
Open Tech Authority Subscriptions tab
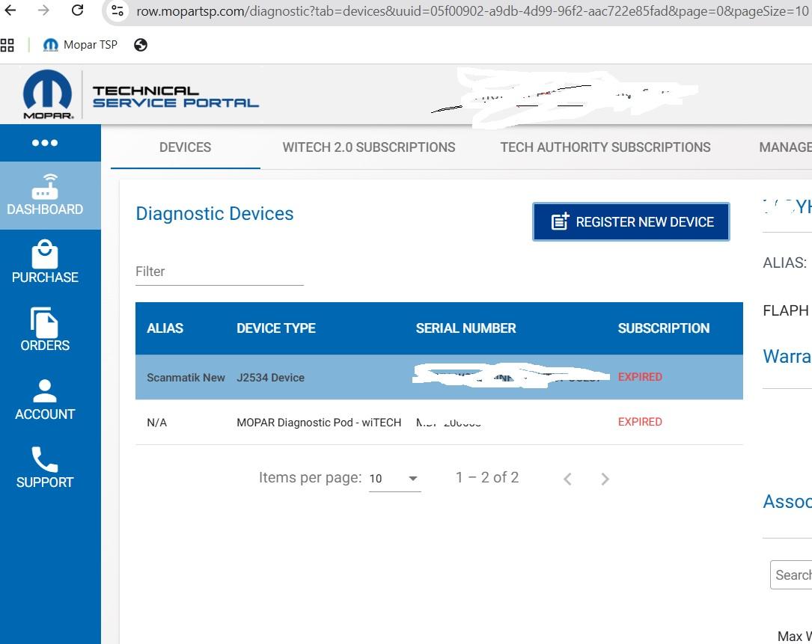[605, 147]
